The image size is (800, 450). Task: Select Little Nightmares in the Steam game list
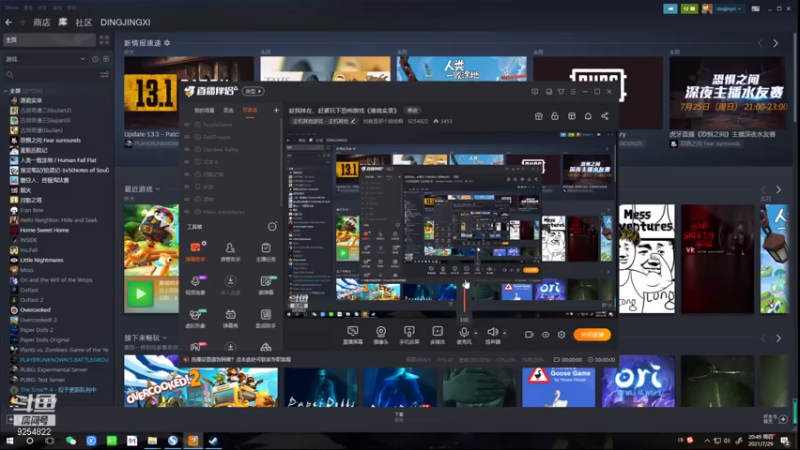pyautogui.click(x=41, y=260)
